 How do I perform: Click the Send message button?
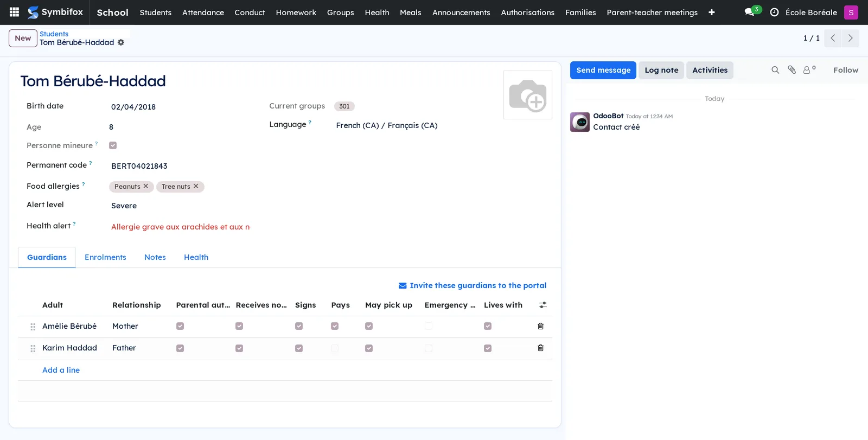[603, 70]
